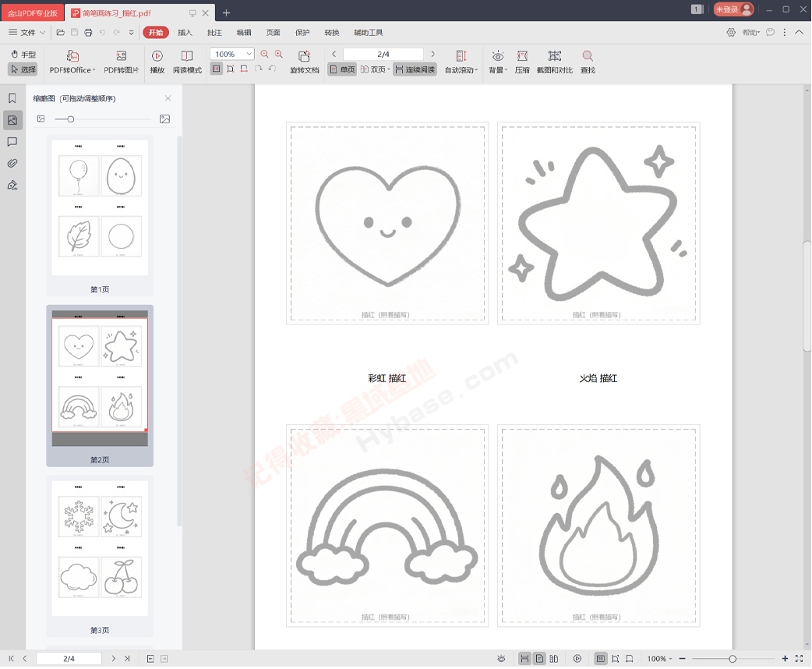Open the signature panel in left sidebar

(x=12, y=185)
